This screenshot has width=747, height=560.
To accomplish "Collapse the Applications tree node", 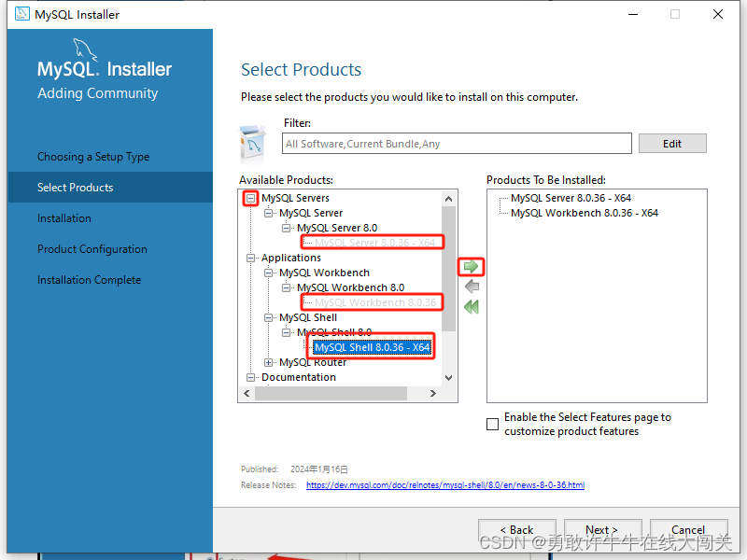I will click(250, 259).
